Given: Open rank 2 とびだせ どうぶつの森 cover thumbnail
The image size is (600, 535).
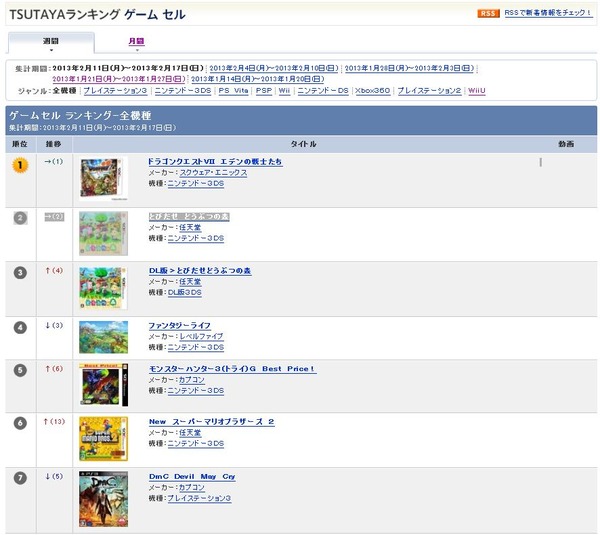Looking at the screenshot, I should pos(103,233).
